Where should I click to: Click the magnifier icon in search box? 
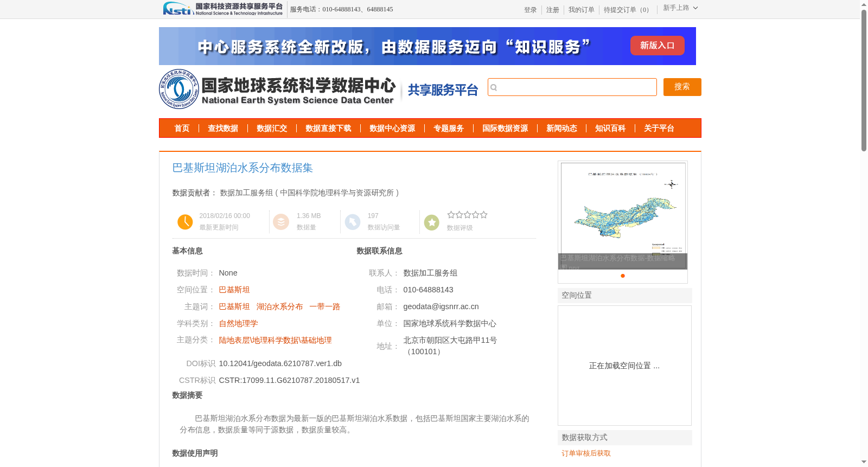(494, 87)
